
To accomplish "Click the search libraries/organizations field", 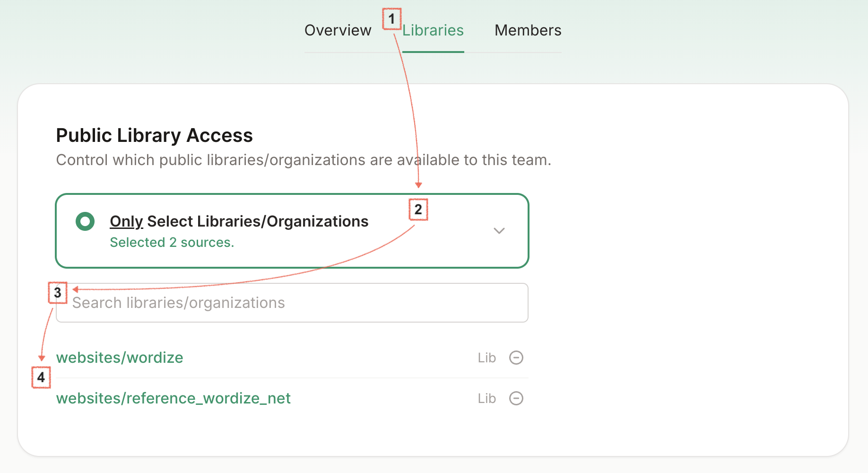I will click(x=292, y=303).
